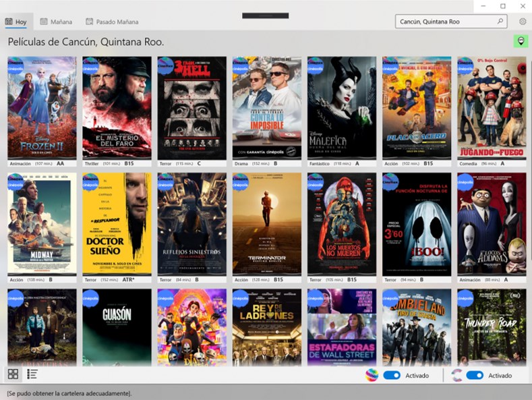Open Midway poster
Viewport: 532px width, 400px height.
pos(42,224)
